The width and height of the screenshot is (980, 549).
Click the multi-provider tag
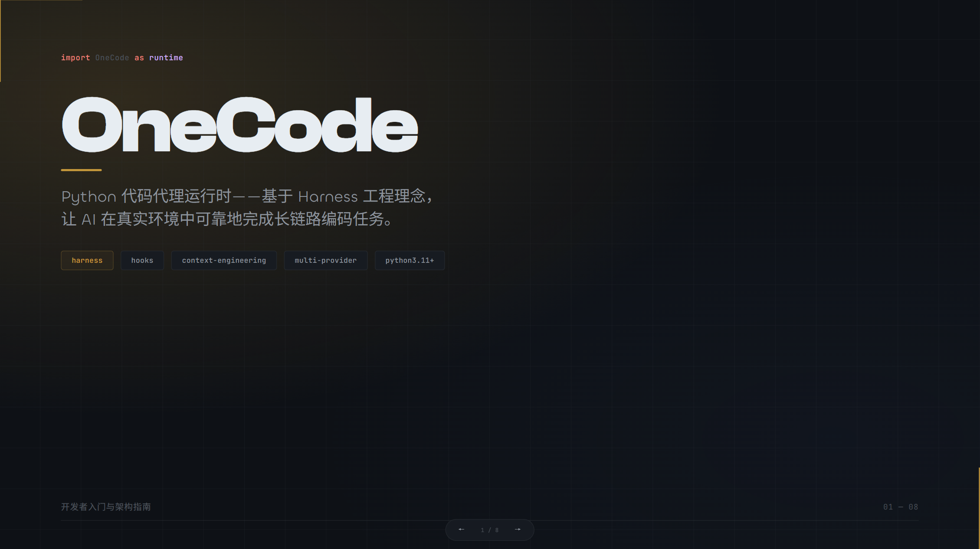click(x=326, y=260)
